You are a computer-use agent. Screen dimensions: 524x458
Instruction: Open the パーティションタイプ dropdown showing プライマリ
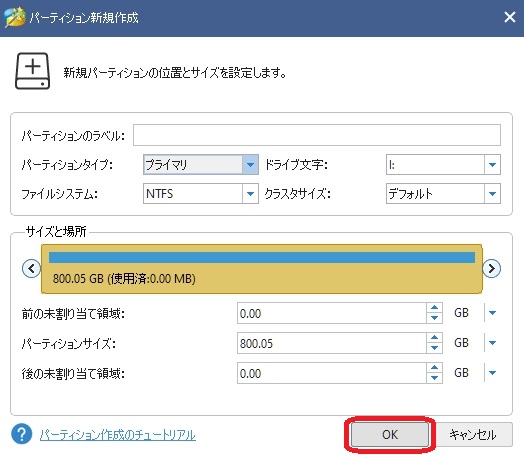pyautogui.click(x=201, y=164)
